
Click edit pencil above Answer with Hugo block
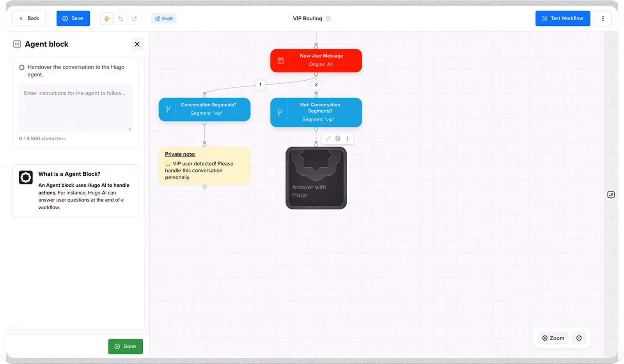pyautogui.click(x=328, y=138)
